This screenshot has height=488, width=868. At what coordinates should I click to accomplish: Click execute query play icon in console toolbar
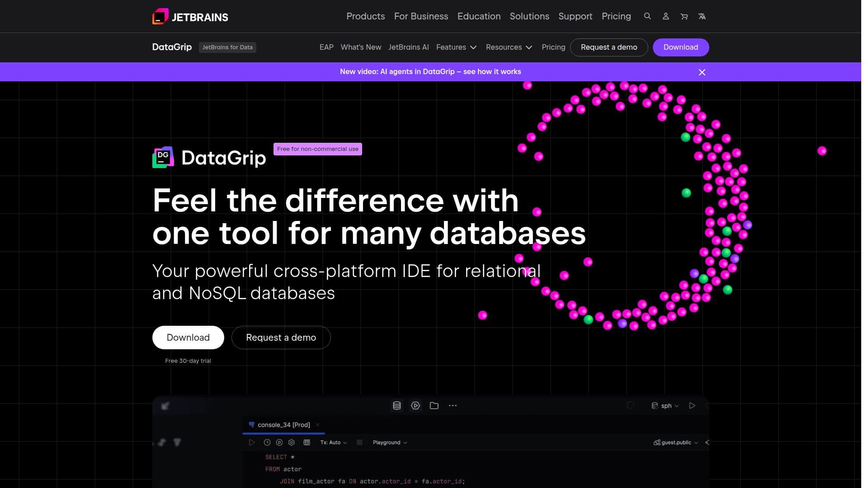[252, 442]
